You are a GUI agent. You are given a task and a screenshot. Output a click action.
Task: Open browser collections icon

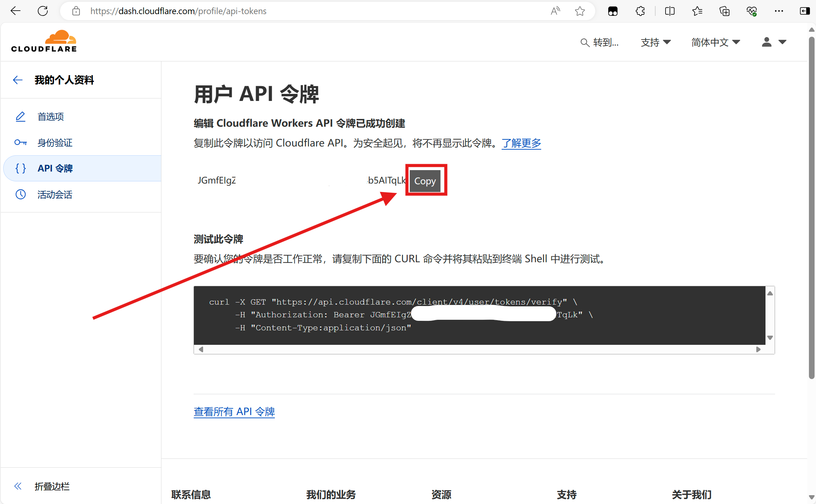[x=725, y=11]
